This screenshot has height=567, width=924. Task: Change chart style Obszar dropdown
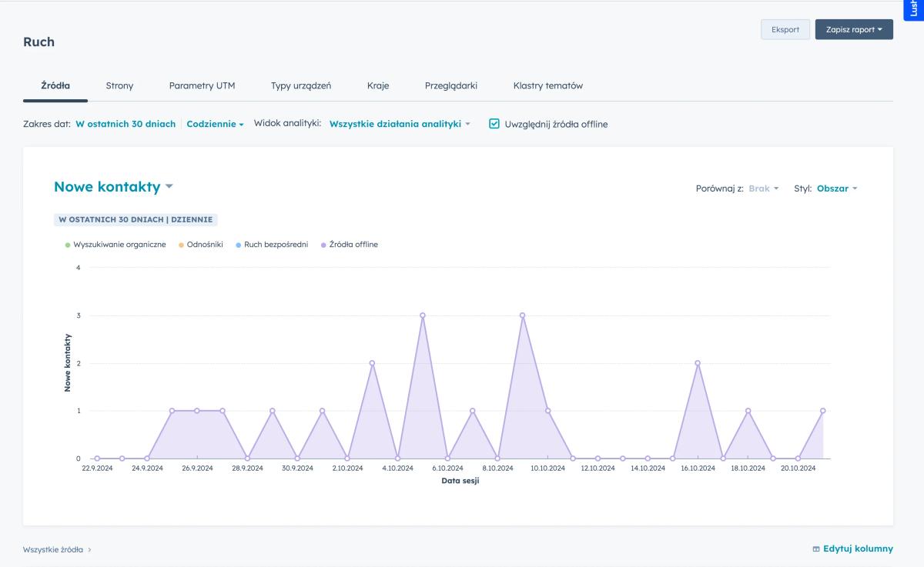[x=837, y=188]
